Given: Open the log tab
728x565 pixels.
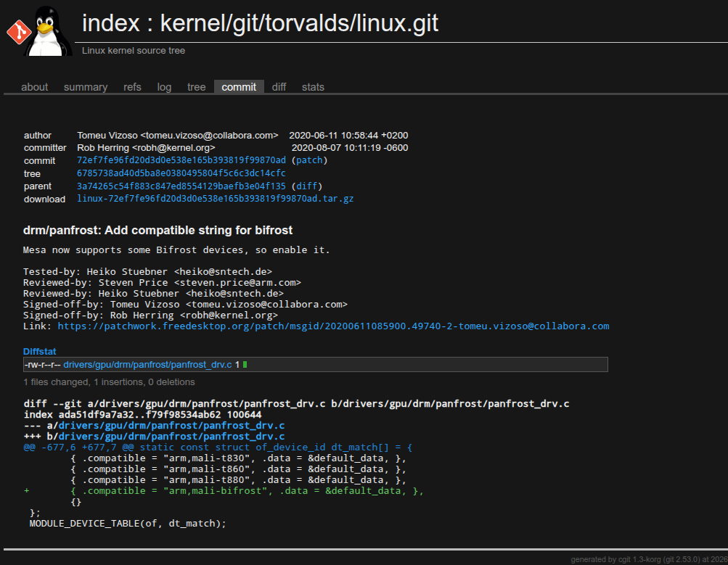Looking at the screenshot, I should click(x=164, y=87).
